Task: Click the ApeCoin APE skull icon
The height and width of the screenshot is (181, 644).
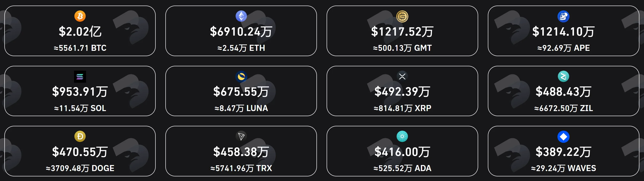Action: coord(563,16)
